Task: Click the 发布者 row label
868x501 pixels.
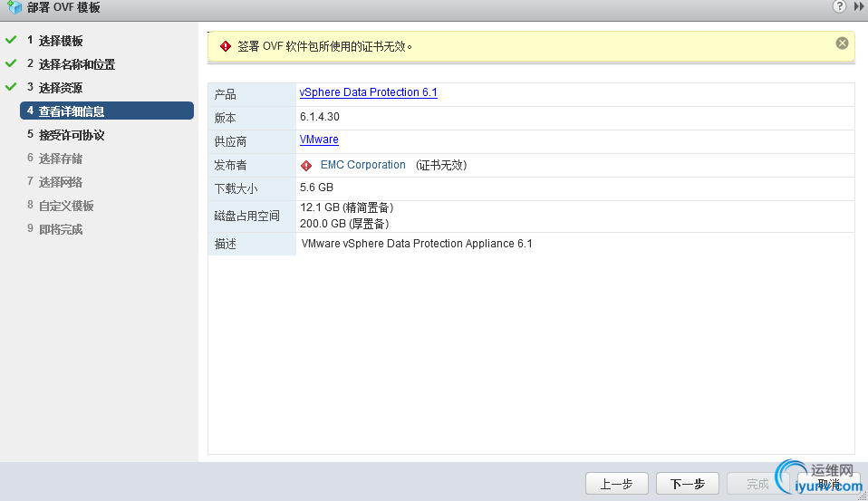Action: [x=230, y=165]
